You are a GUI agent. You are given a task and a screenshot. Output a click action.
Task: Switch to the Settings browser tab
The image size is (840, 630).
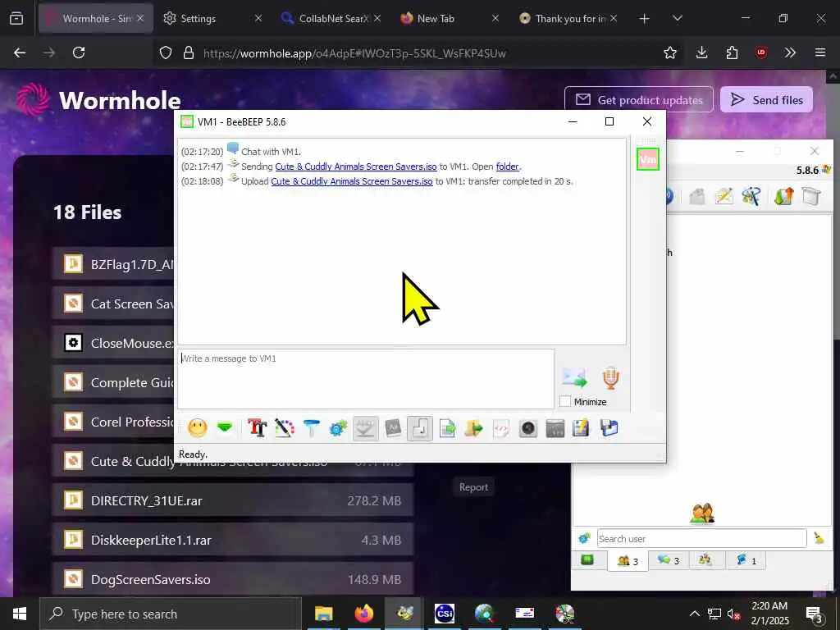coord(212,18)
